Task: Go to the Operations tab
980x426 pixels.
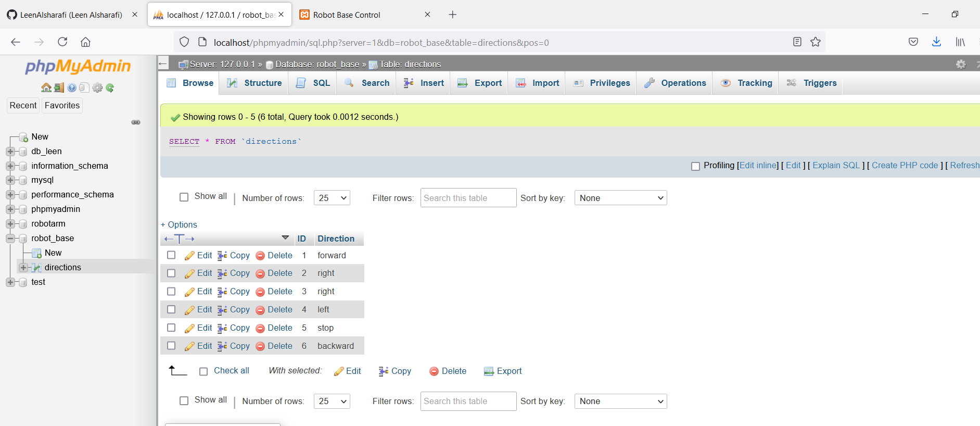Action: (x=675, y=83)
